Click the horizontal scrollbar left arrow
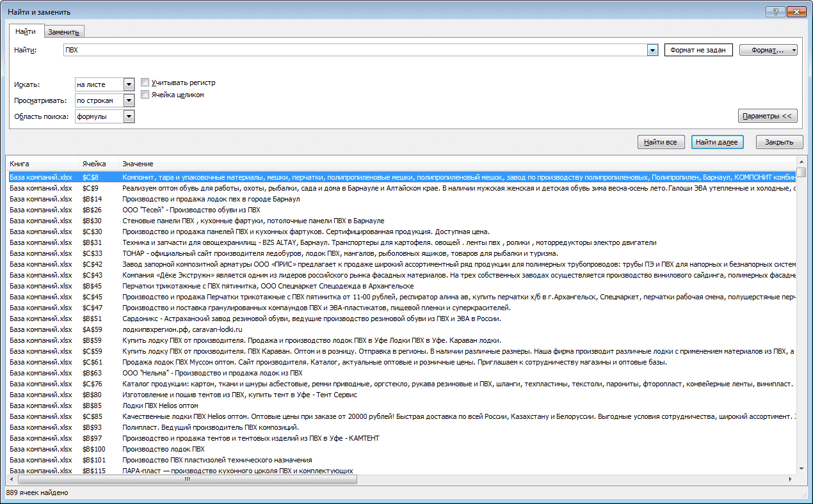The width and height of the screenshot is (813, 504). point(12,480)
